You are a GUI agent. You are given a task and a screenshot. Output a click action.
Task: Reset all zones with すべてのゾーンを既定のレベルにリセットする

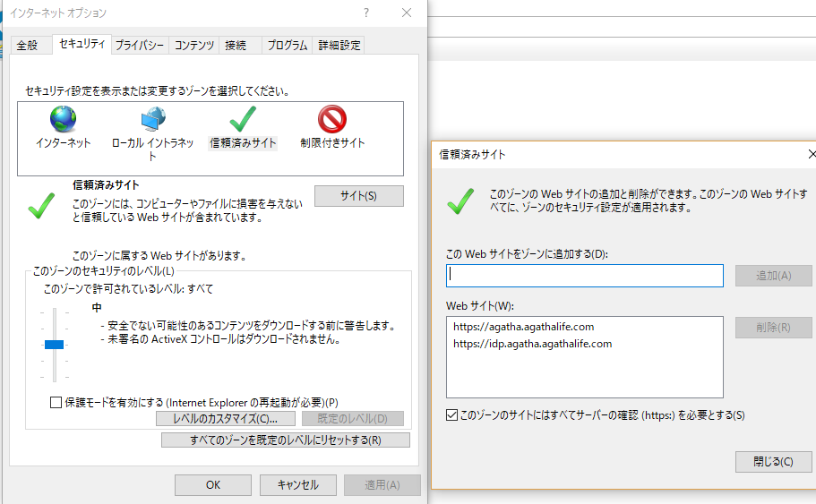[x=285, y=440]
